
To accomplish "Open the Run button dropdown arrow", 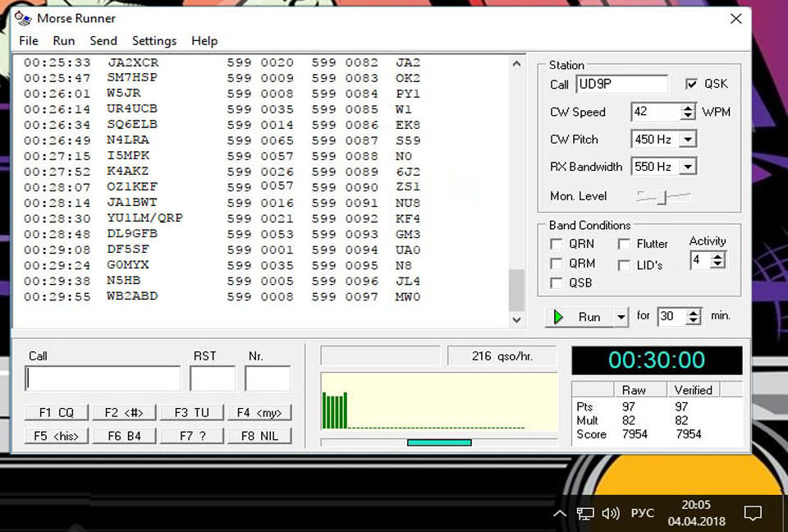I will coord(621,317).
